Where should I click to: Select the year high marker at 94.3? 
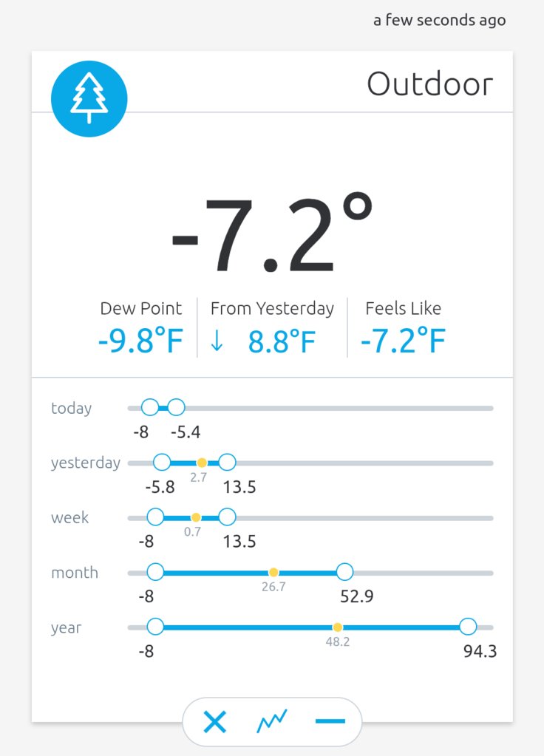[468, 627]
